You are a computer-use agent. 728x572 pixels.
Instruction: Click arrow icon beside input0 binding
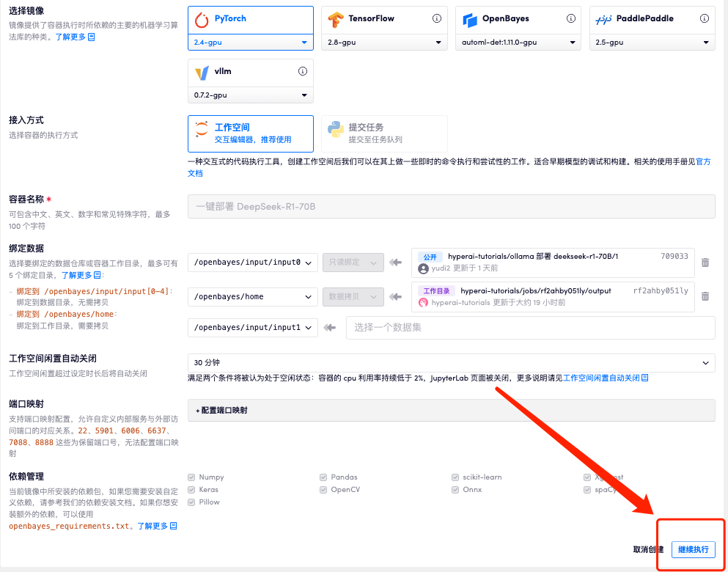click(x=396, y=263)
